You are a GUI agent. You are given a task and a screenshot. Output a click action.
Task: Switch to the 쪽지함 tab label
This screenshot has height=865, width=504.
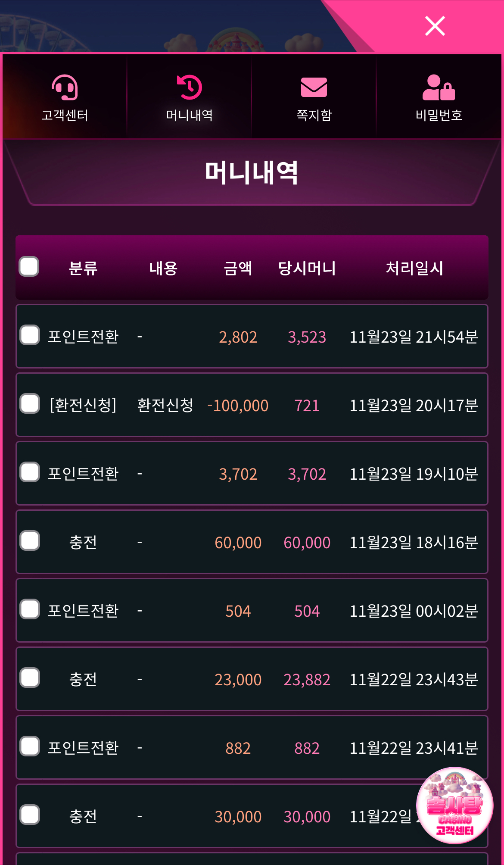pos(314,115)
